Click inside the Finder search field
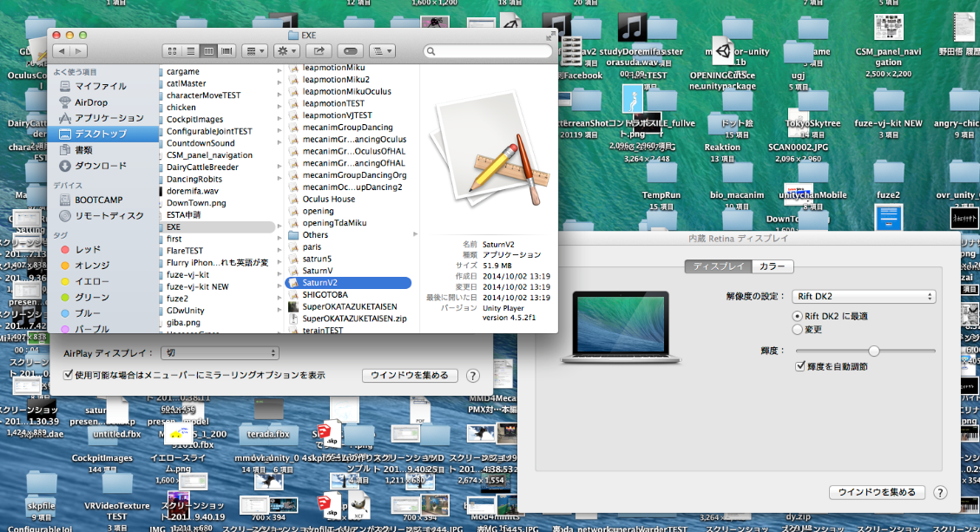Viewport: 980px width, 532px height. pyautogui.click(x=486, y=50)
